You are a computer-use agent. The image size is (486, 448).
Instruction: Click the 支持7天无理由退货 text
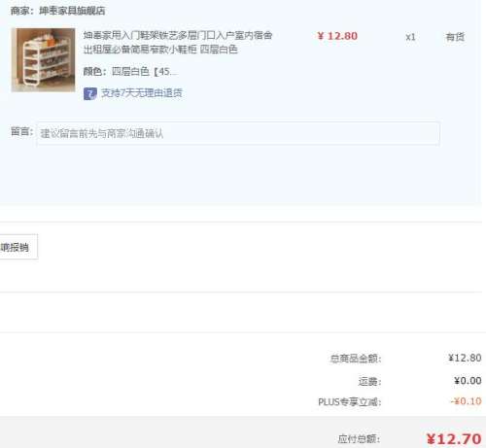[142, 93]
